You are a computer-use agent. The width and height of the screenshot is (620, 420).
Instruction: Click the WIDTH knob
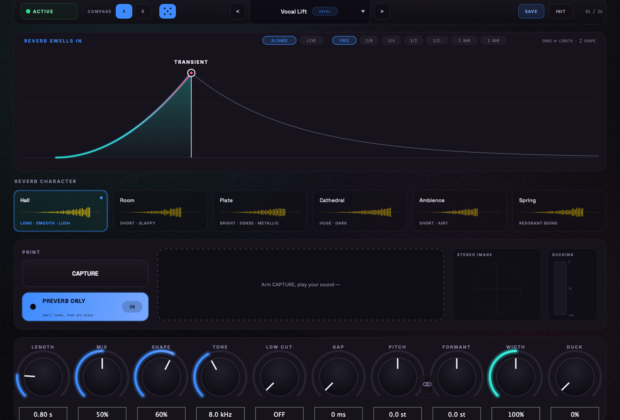click(516, 376)
